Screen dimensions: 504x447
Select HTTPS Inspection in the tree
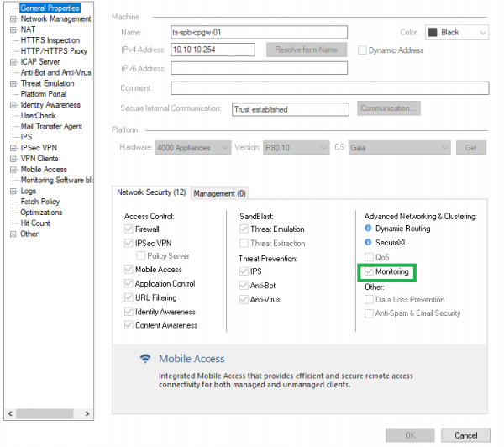50,40
